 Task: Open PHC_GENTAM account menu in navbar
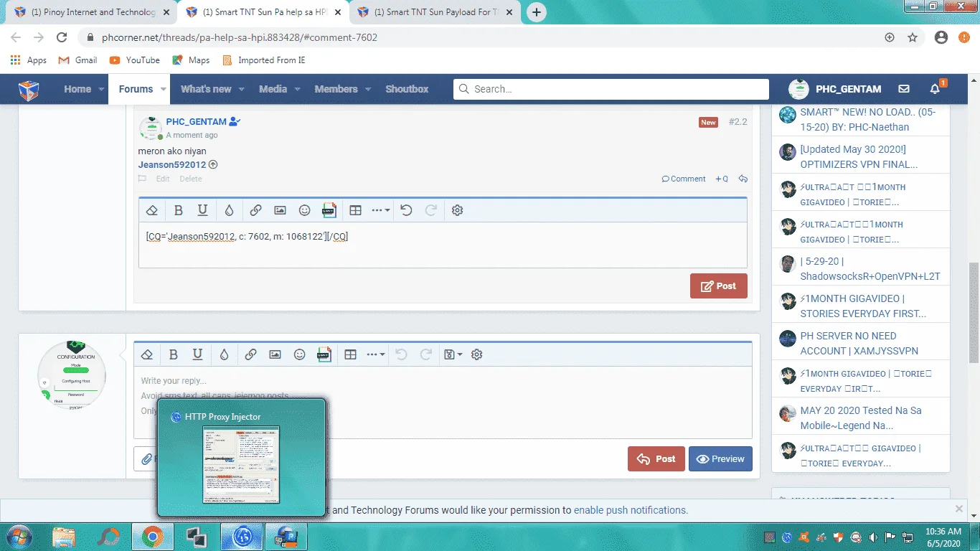point(835,89)
